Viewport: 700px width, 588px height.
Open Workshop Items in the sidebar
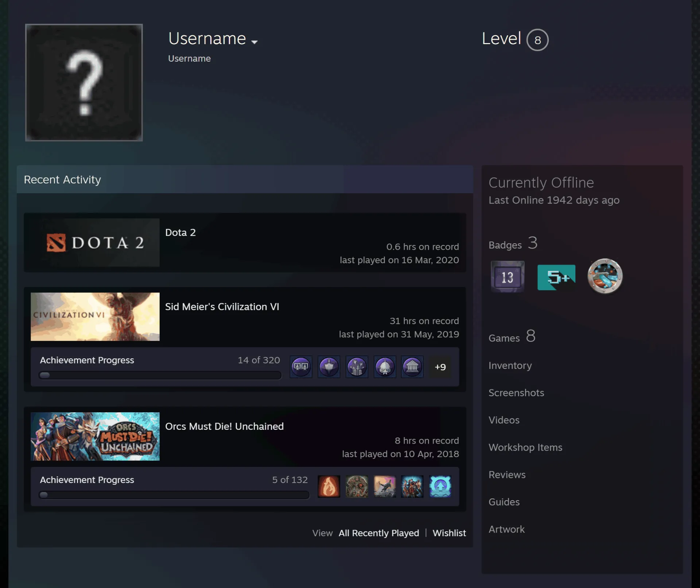point(525,447)
